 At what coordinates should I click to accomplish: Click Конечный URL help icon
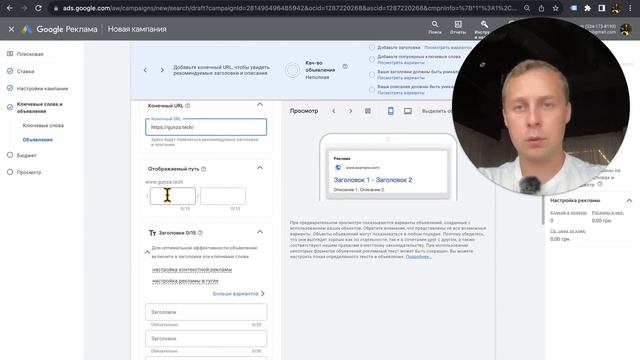pyautogui.click(x=188, y=106)
